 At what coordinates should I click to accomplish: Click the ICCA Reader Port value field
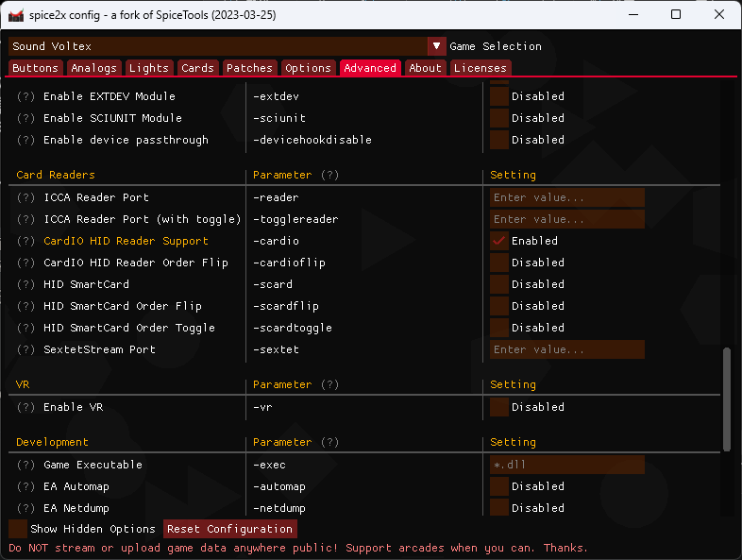[x=566, y=197]
